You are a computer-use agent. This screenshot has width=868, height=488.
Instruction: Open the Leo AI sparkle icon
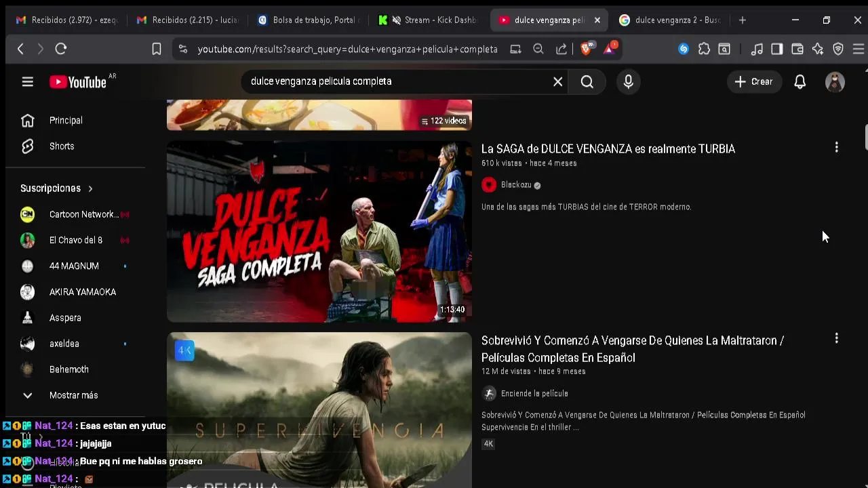point(818,49)
